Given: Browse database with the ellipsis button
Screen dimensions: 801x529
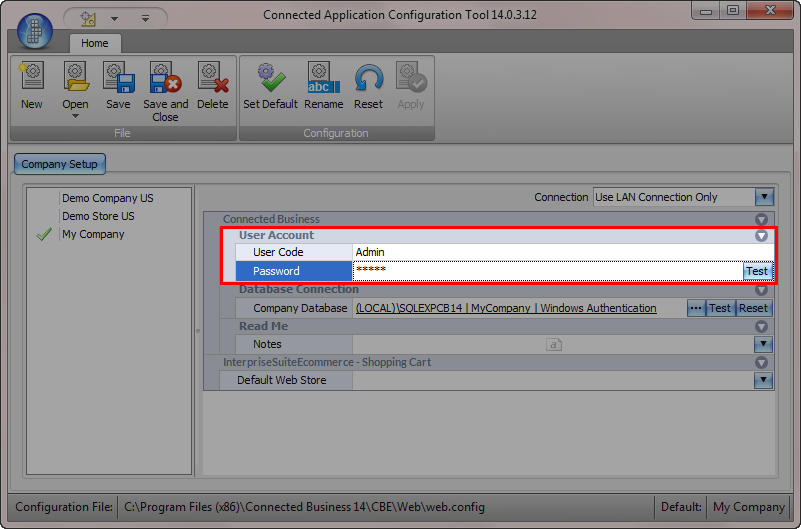Looking at the screenshot, I should click(696, 308).
